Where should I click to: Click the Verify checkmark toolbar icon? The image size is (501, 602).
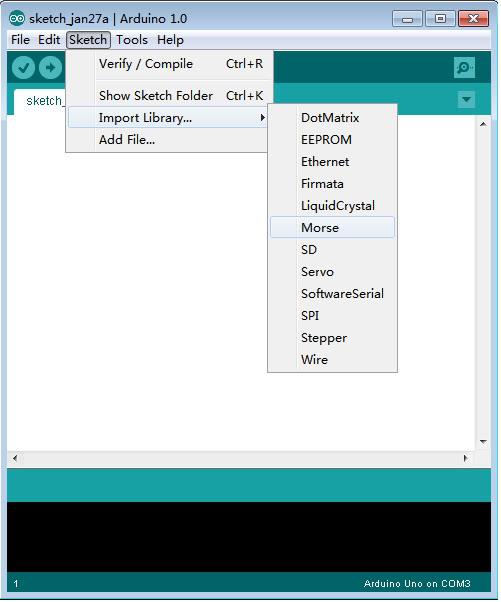tap(23, 68)
